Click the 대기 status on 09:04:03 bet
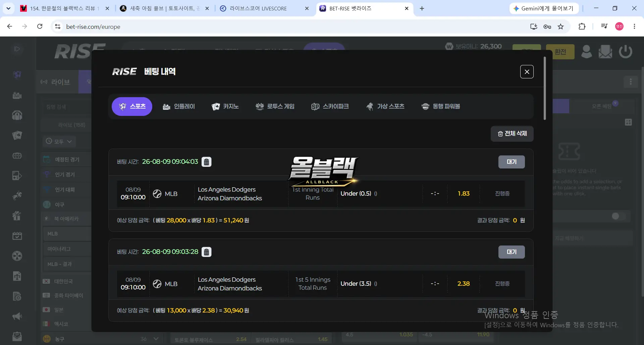Viewport: 644px width, 345px height. (x=512, y=162)
